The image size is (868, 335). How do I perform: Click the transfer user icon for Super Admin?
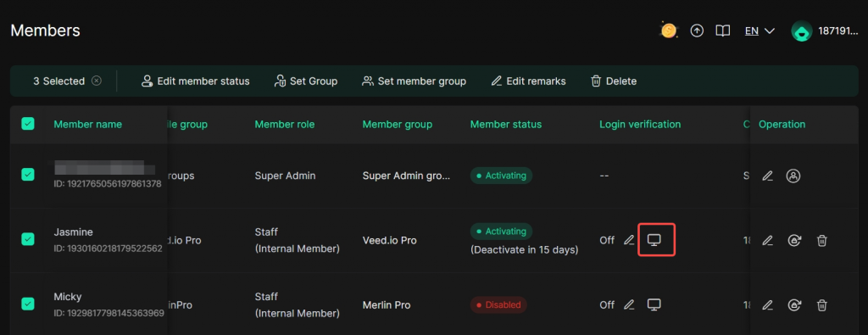793,176
